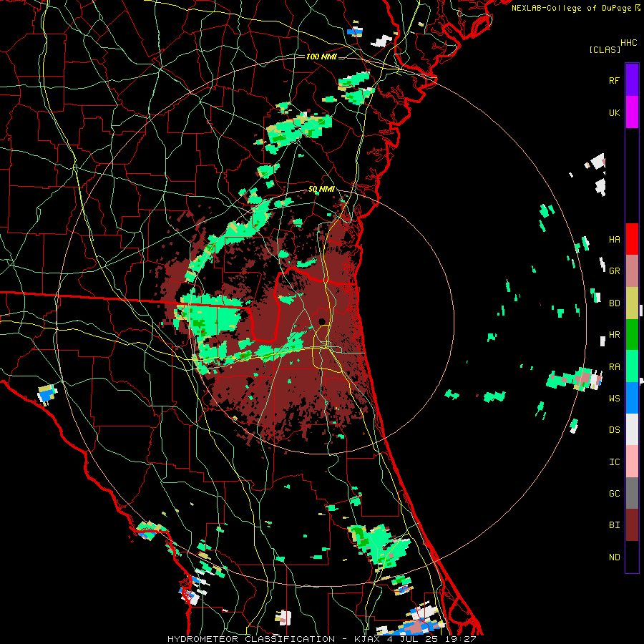Click the "IC" legend label
This screenshot has width=644, height=644.
tap(614, 462)
